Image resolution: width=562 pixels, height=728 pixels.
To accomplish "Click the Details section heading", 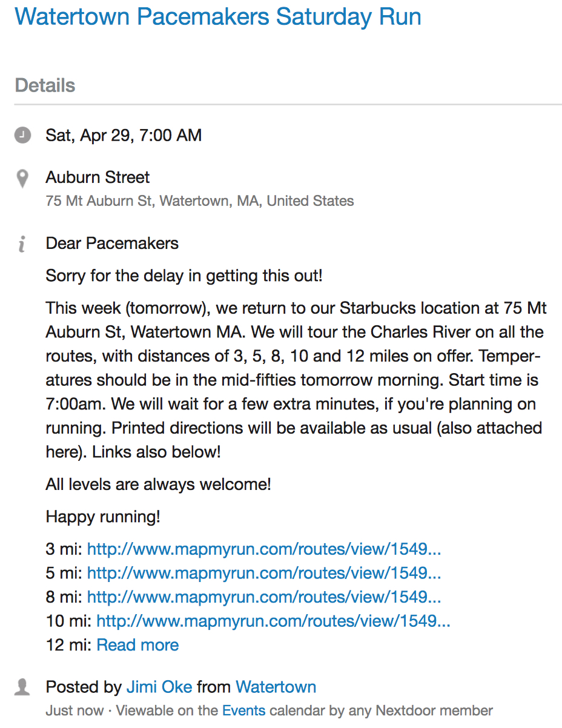I will pyautogui.click(x=45, y=85).
